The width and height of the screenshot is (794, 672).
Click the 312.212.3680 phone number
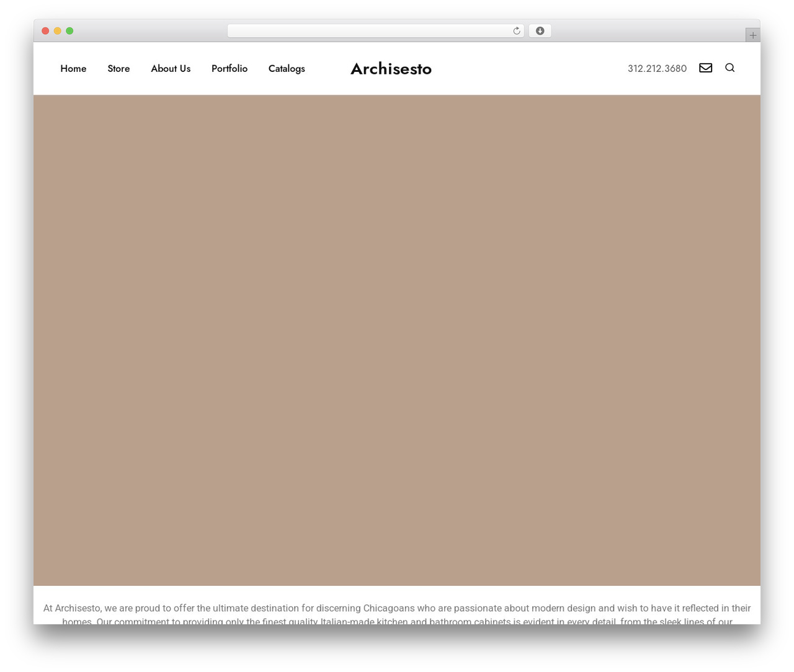point(657,68)
